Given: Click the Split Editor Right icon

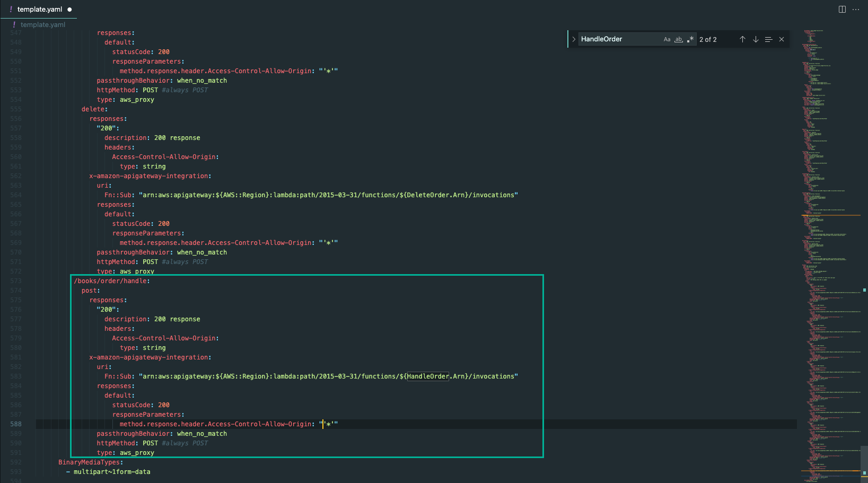Looking at the screenshot, I should [x=842, y=10].
